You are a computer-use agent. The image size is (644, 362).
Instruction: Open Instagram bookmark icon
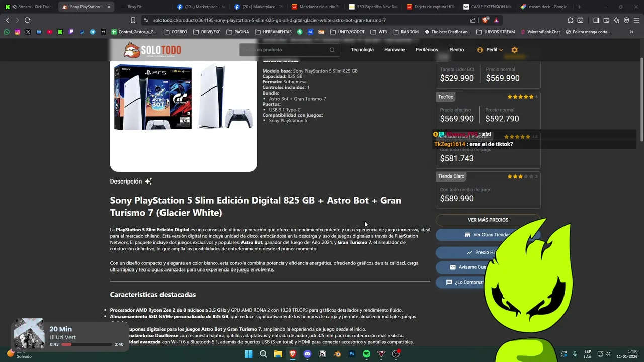tap(17, 32)
